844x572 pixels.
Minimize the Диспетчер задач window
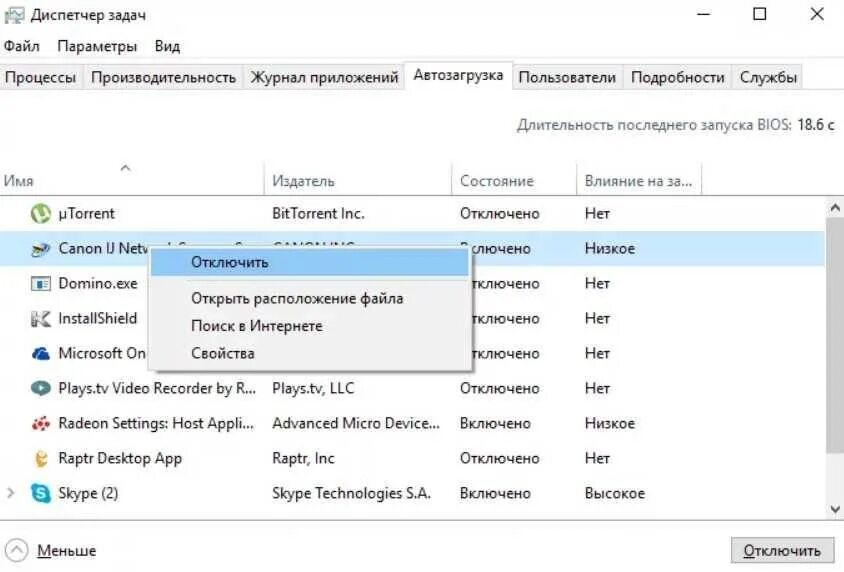704,15
